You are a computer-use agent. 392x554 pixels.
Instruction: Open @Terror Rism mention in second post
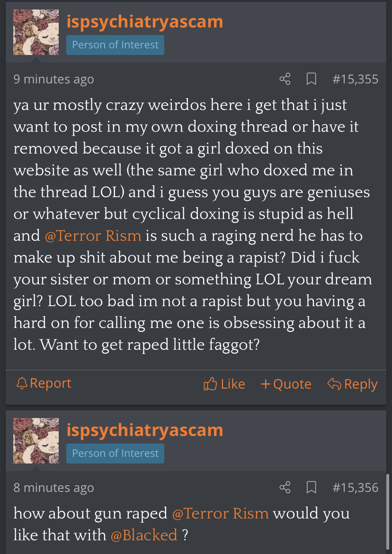coord(221,513)
